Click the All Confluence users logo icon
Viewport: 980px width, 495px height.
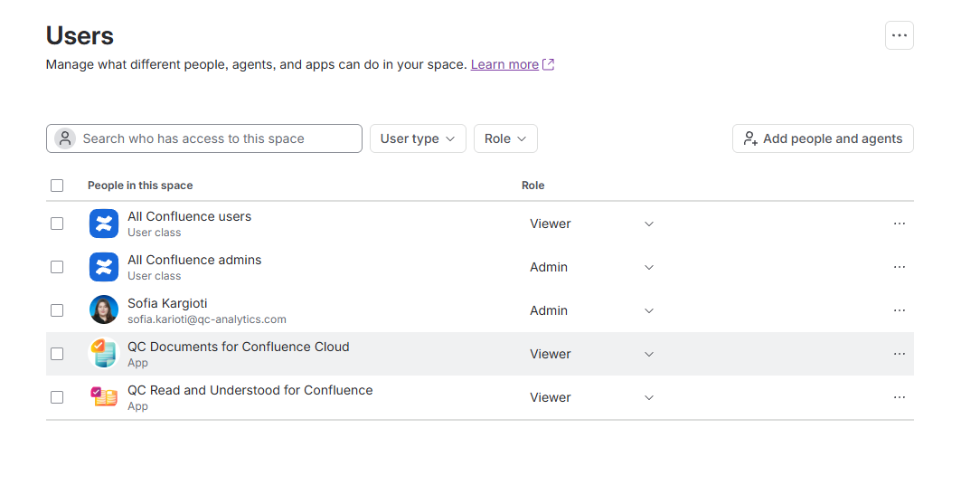click(104, 224)
